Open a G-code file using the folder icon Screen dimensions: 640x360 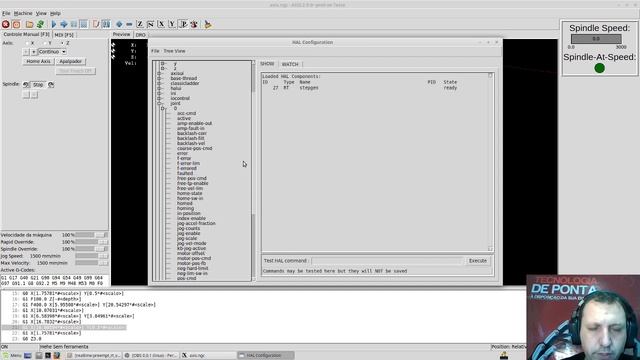pyautogui.click(x=29, y=24)
